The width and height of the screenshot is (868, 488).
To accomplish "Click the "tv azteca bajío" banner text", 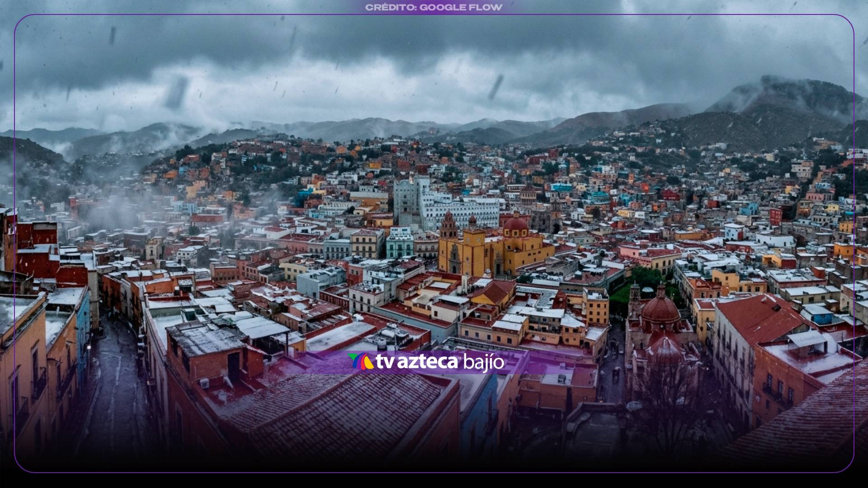I will [x=440, y=362].
